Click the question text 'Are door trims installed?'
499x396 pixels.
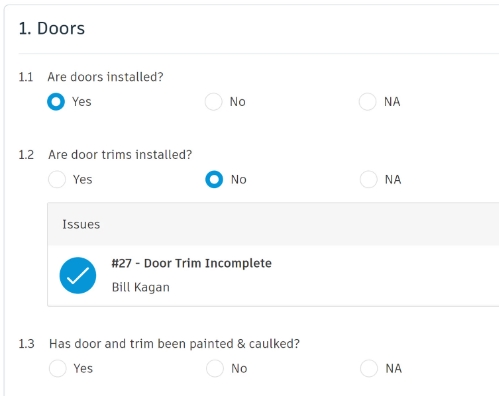120,155
